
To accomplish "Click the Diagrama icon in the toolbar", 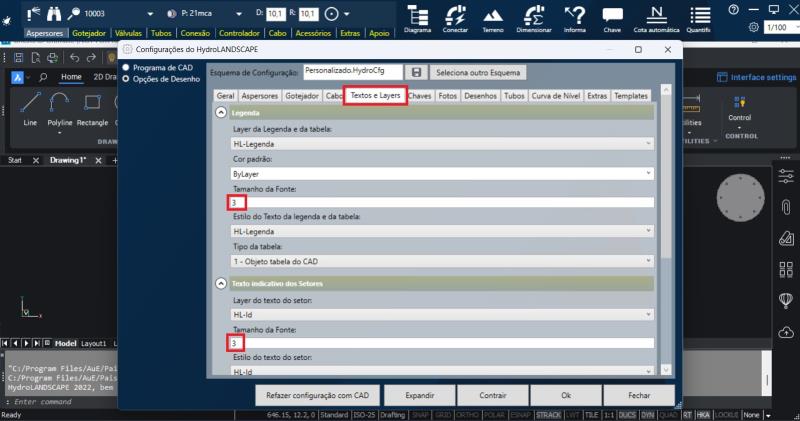I will pos(417,16).
